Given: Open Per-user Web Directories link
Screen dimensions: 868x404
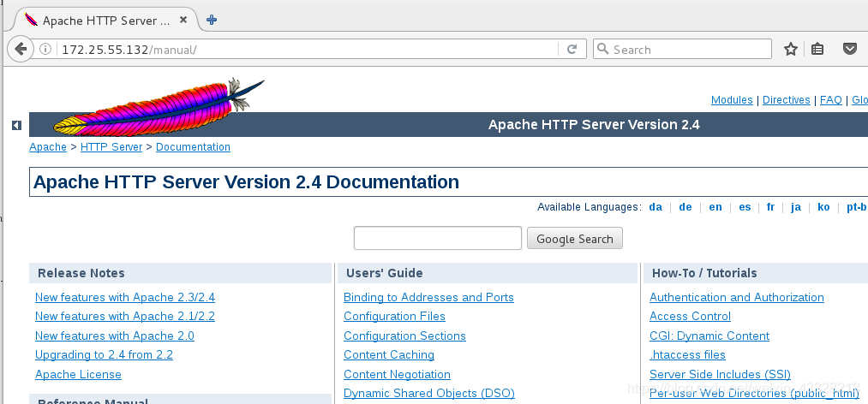Looking at the screenshot, I should coord(755,394).
